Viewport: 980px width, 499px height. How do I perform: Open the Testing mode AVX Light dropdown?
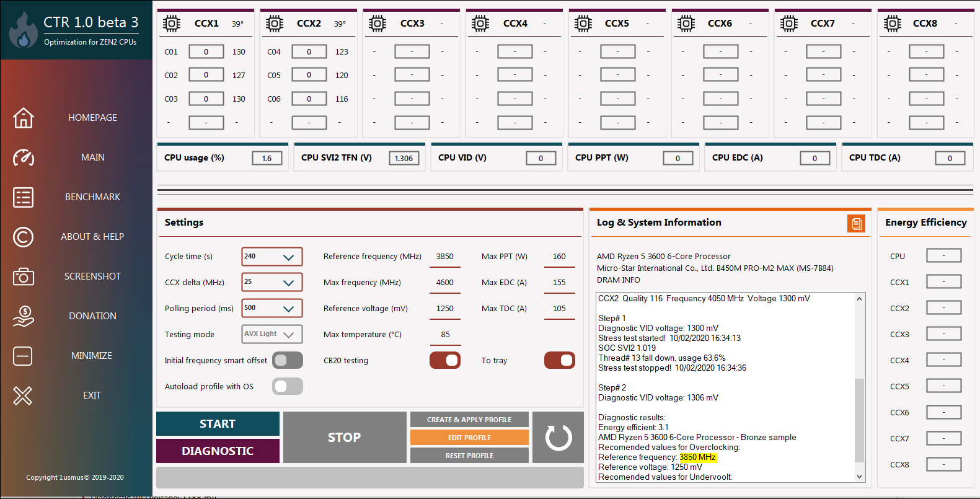coord(272,334)
